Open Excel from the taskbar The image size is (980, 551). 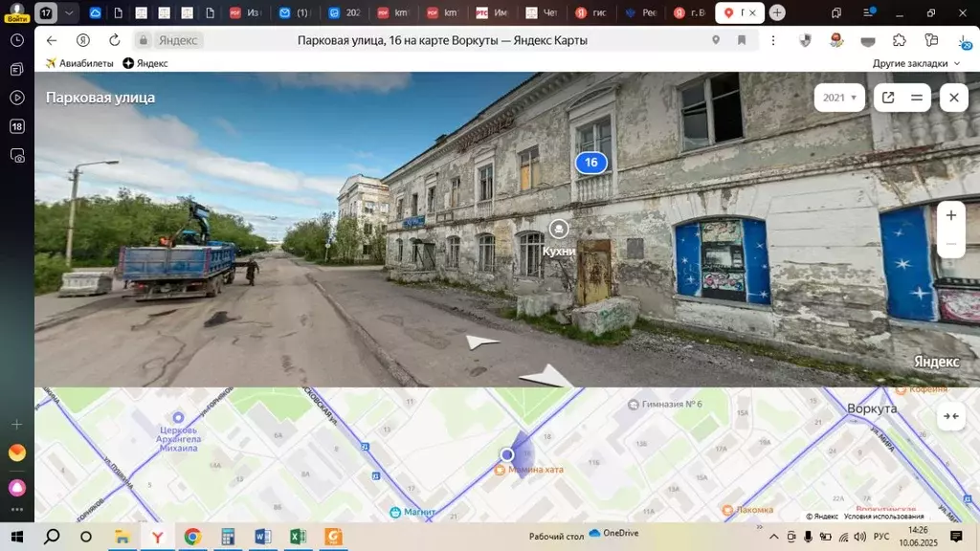(299, 537)
